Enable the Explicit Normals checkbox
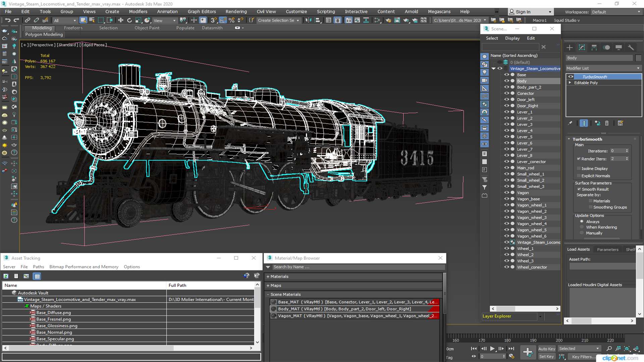This screenshot has width=644, height=362. click(x=579, y=176)
